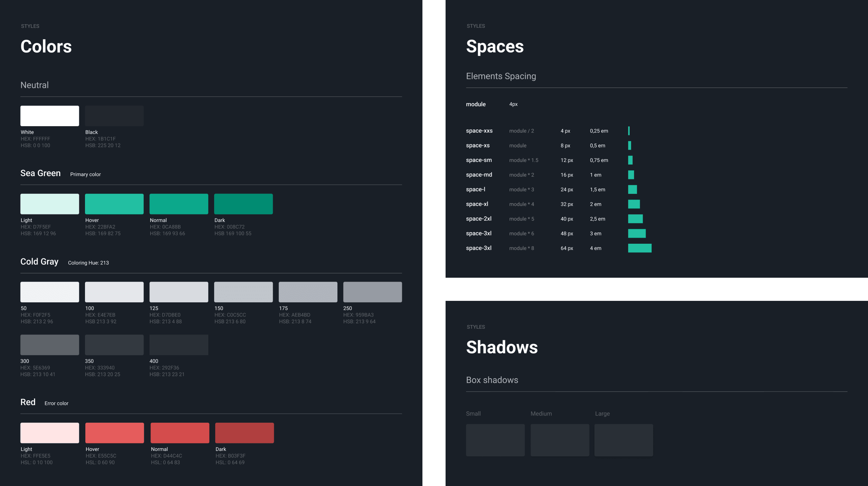Viewport: 868px width, 486px height.
Task: Select the 'HEX: FFE5E5' value
Action: [x=35, y=456]
